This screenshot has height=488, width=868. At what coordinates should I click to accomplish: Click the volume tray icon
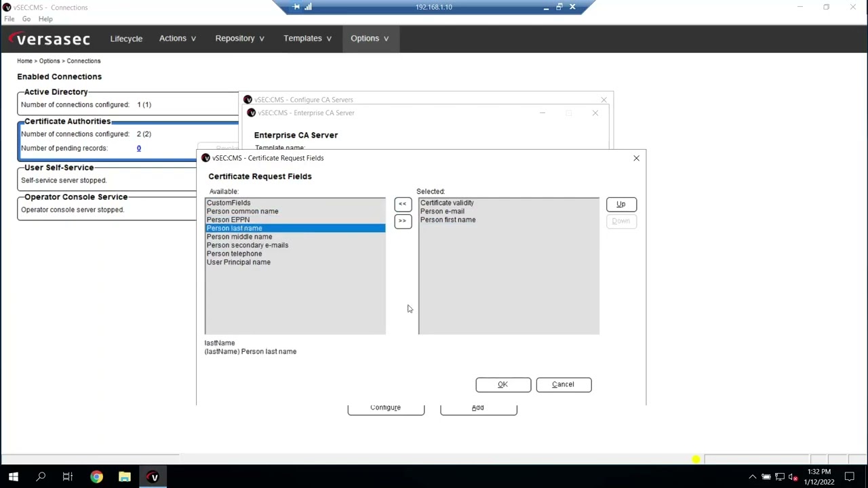pos(793,477)
